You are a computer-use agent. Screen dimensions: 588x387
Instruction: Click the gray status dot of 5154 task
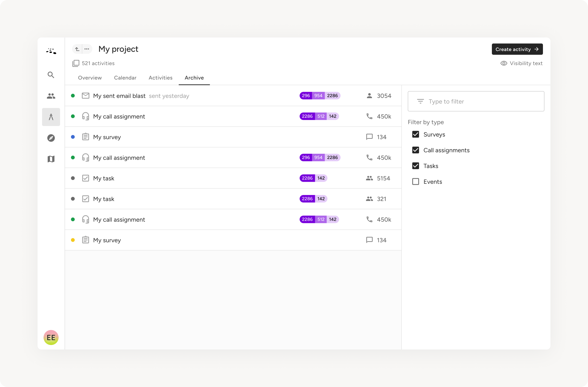[73, 178]
